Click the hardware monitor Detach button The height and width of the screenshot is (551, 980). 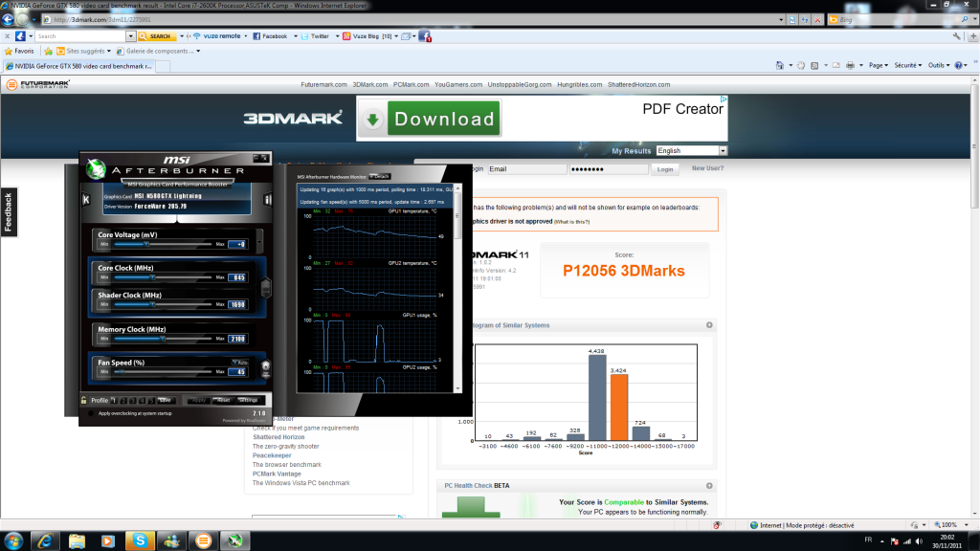[x=380, y=177]
